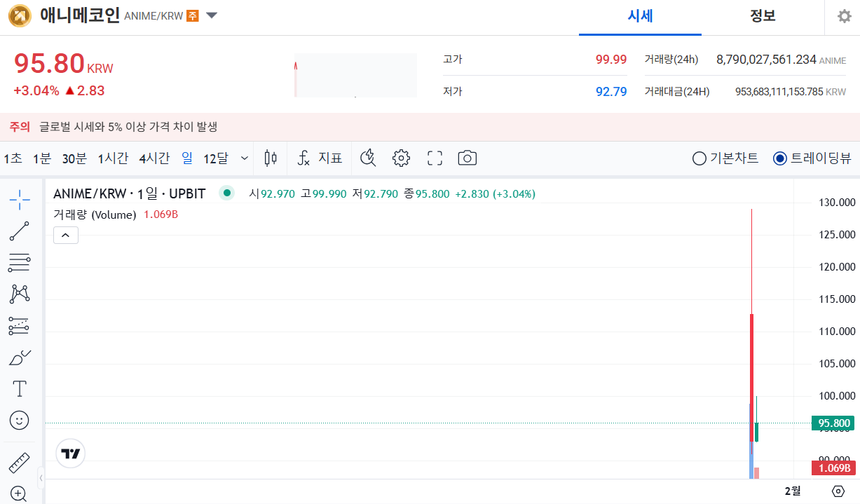The image size is (860, 504).
Task: Click the 110.000 price axis label
Action: [837, 332]
